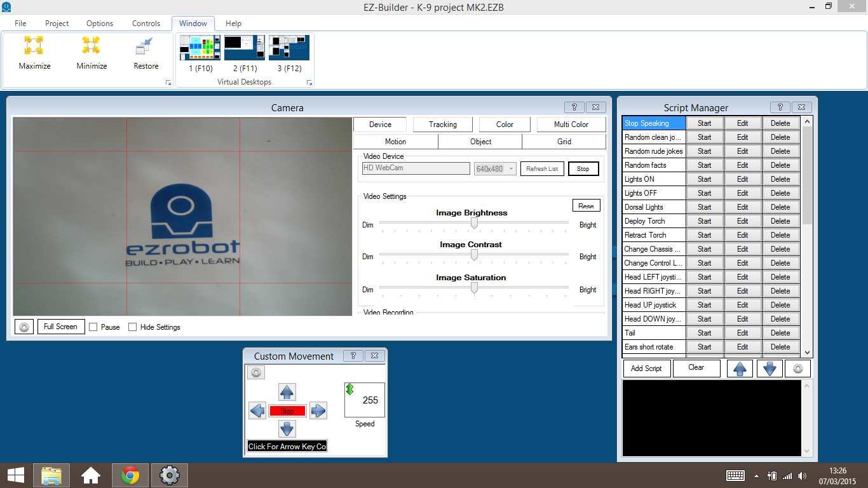868x488 pixels.
Task: Open the 640x480 resolution dropdown
Action: pyautogui.click(x=495, y=168)
